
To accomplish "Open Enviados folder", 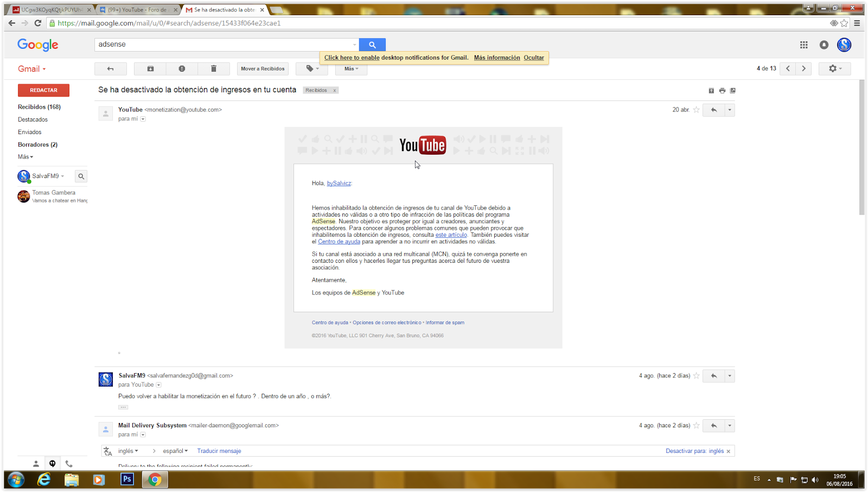I will 29,132.
